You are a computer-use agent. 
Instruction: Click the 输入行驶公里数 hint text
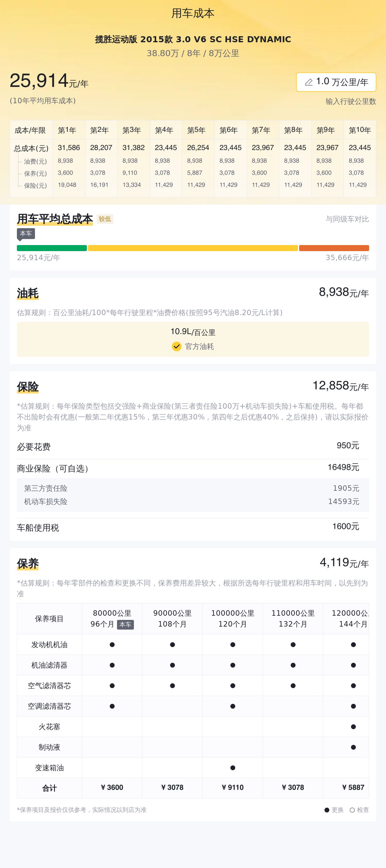(351, 101)
